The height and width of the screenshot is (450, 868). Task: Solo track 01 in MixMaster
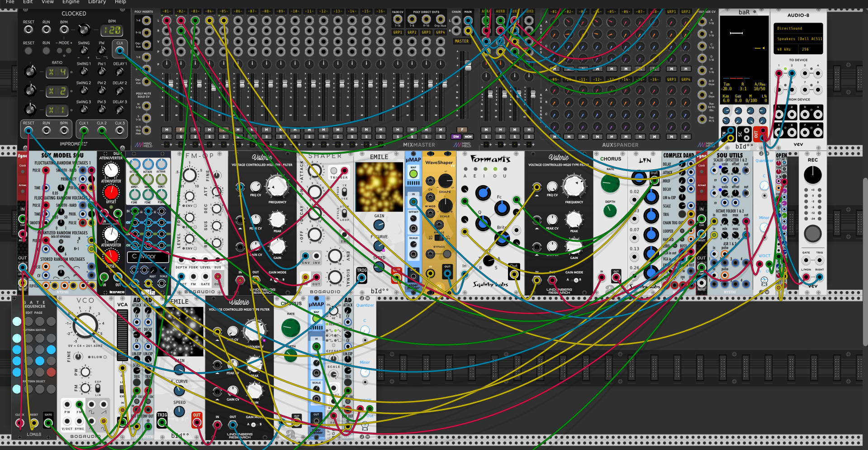point(166,137)
